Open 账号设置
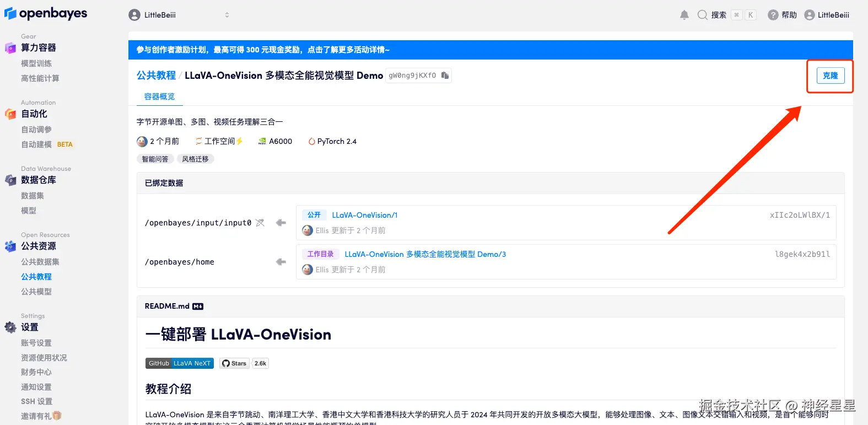 point(36,343)
